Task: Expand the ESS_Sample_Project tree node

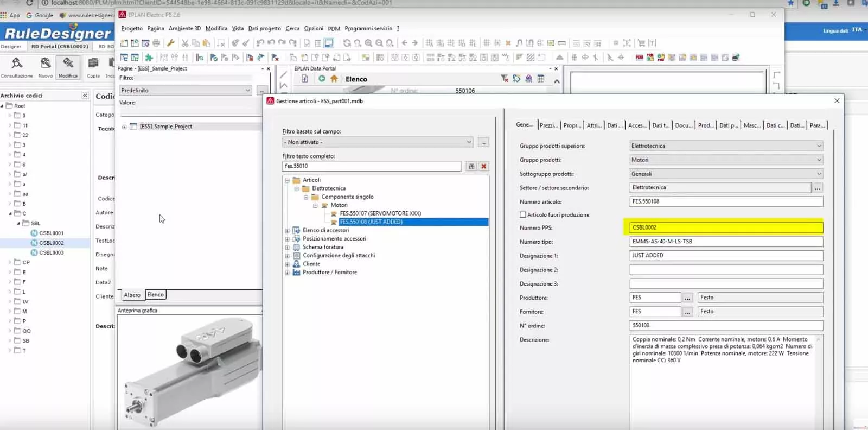Action: coord(124,127)
